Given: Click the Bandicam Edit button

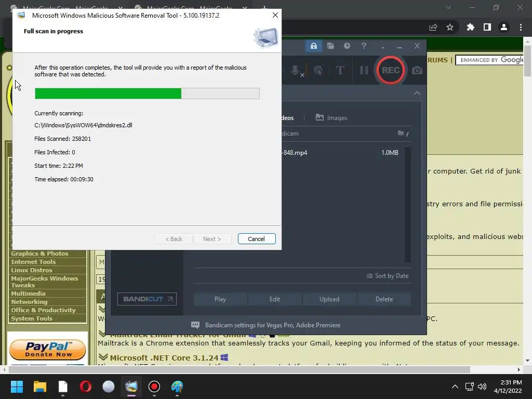Looking at the screenshot, I should (275, 299).
